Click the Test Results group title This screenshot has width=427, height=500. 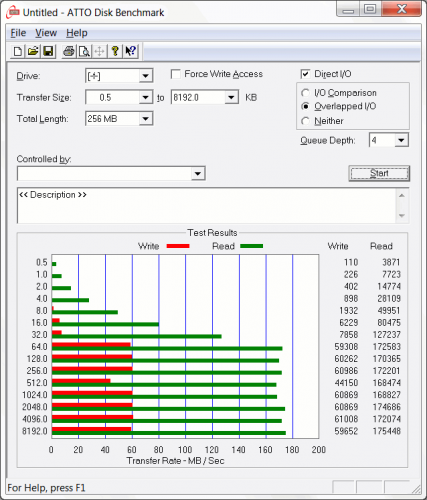tap(212, 233)
